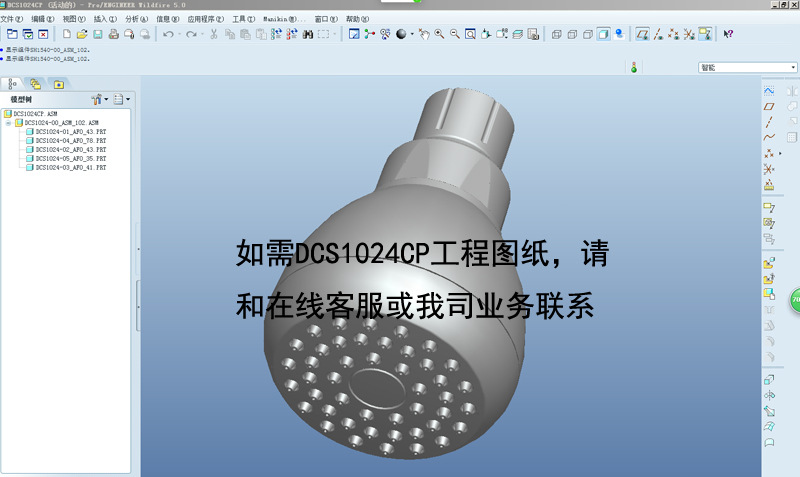Click the Zoom Out magnifier

[x=455, y=34]
